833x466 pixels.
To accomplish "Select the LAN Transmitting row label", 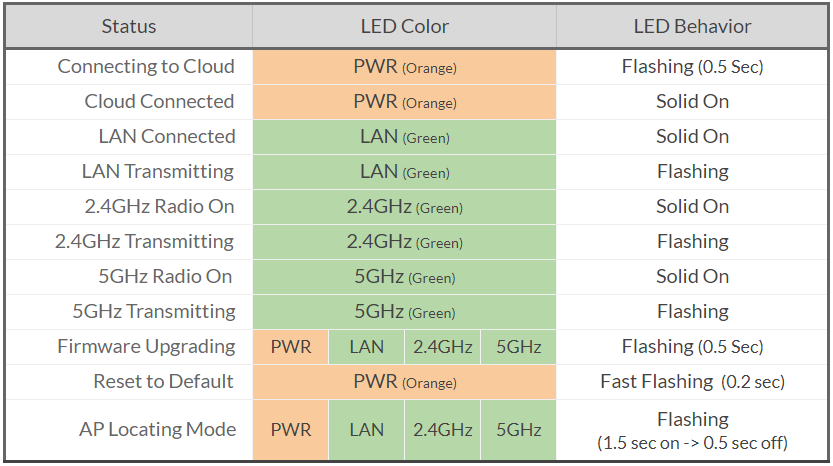I will point(158,172).
